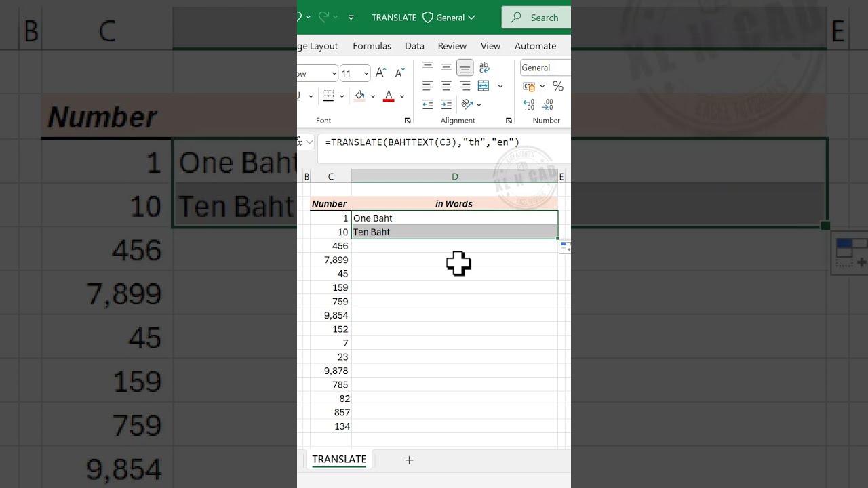Image resolution: width=868 pixels, height=488 pixels.
Task: Click the Merge & Center icon
Action: [x=484, y=86]
